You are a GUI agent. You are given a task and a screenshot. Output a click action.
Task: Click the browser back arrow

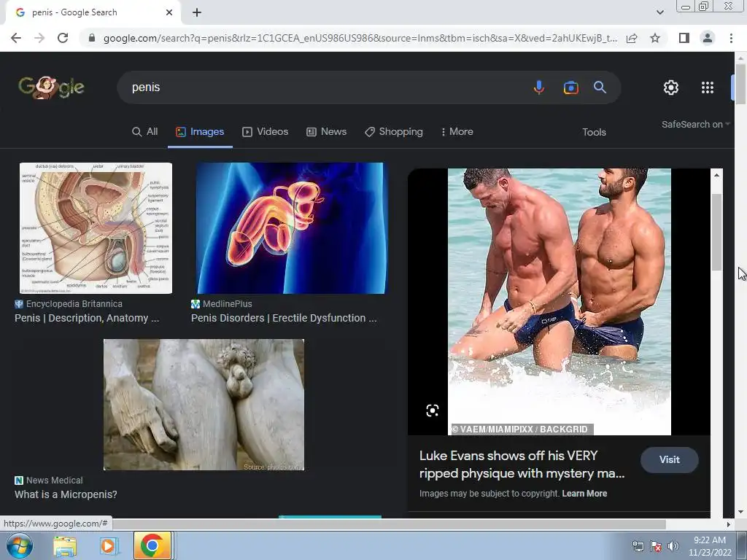tap(16, 38)
